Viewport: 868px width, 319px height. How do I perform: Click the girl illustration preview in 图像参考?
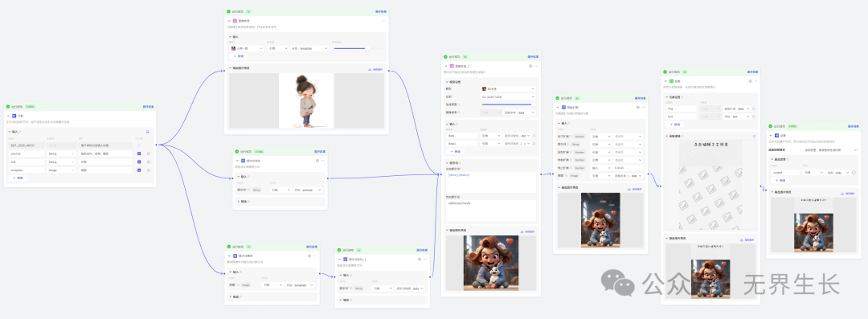point(305,100)
